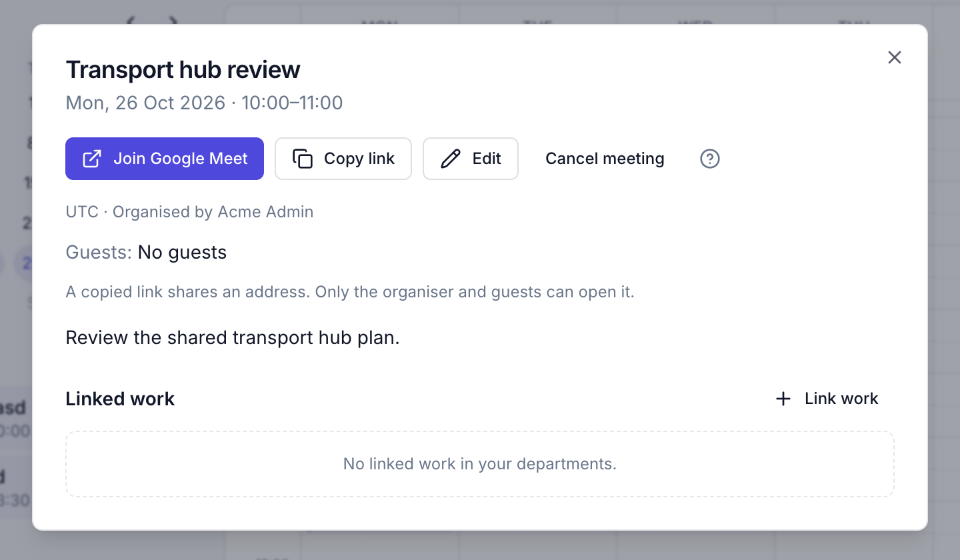Click the Link work button
960x560 pixels.
827,399
